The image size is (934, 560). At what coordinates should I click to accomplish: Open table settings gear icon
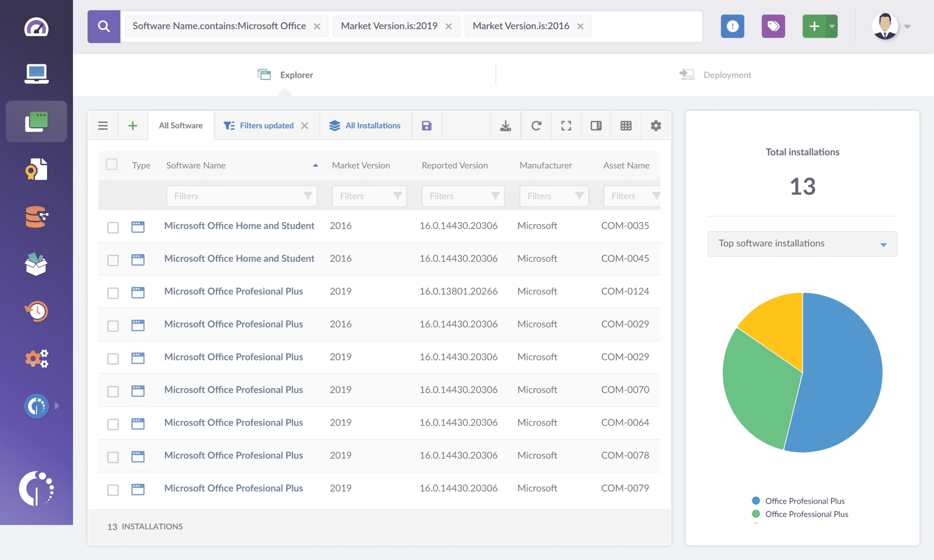(656, 126)
